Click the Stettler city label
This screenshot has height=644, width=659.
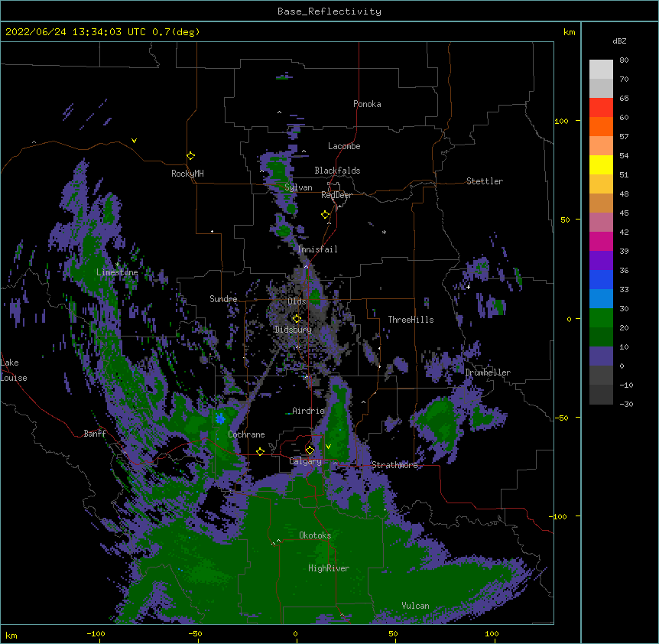485,181
